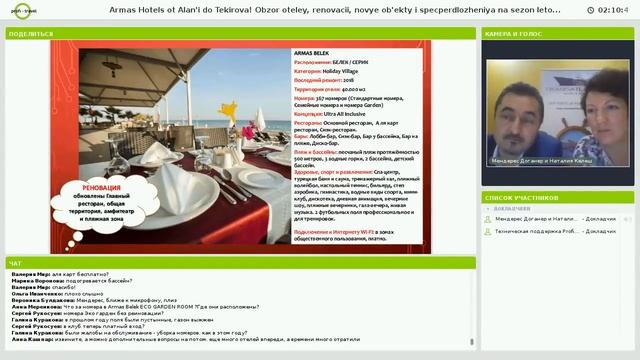Click the presenter icon beside Мендерес Доганер
640x360 pixels.
point(487,220)
